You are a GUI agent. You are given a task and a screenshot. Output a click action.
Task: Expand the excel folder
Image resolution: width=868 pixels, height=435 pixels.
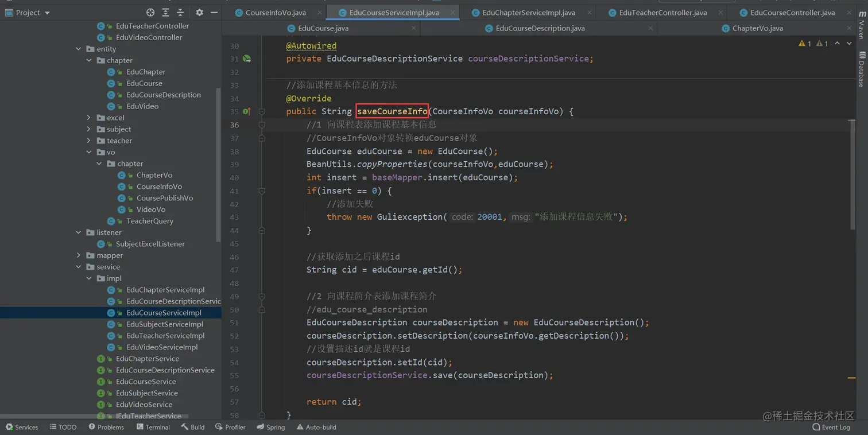[89, 118]
